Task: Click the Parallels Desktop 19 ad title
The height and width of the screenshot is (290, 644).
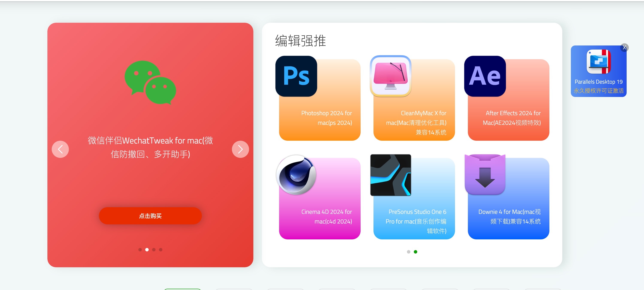Action: [599, 82]
